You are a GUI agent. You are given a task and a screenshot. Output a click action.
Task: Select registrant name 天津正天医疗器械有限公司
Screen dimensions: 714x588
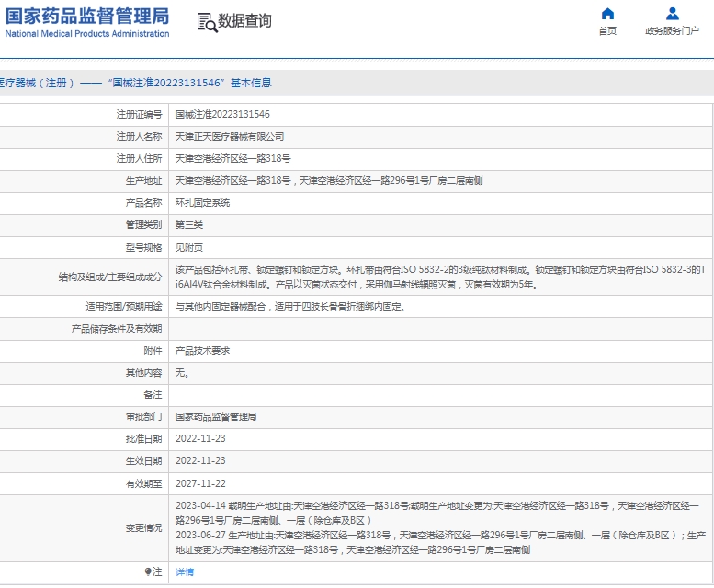click(x=230, y=137)
